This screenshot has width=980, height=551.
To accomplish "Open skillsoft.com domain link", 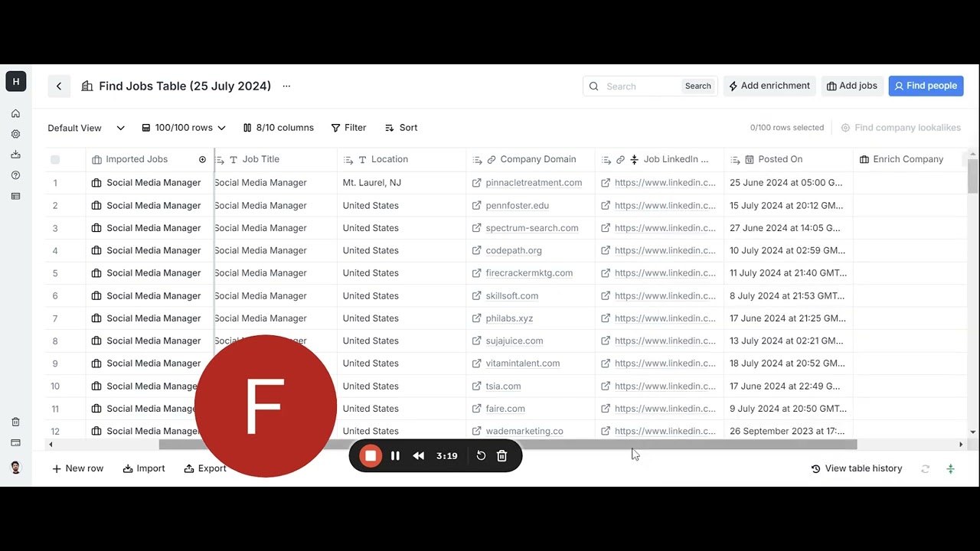I will pyautogui.click(x=511, y=296).
